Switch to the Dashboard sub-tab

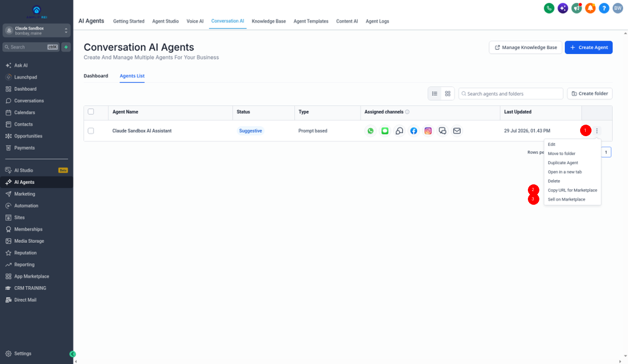[x=96, y=76]
